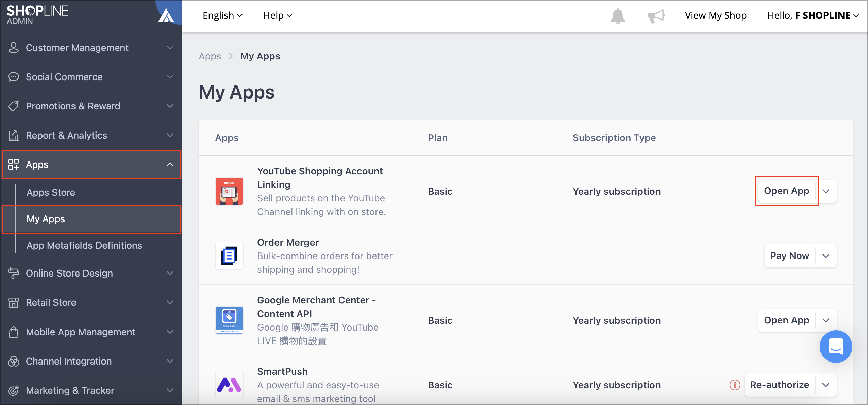Click the Plan column header
The height and width of the screenshot is (405, 868).
click(x=437, y=138)
